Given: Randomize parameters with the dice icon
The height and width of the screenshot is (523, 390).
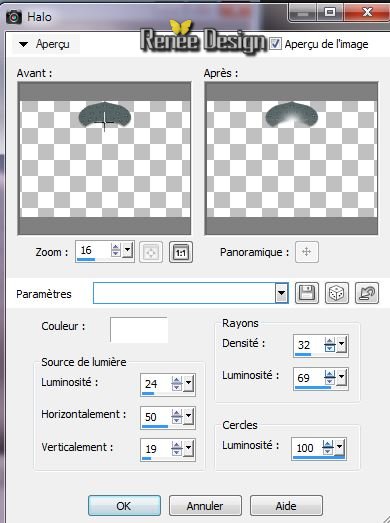Looking at the screenshot, I should click(337, 293).
